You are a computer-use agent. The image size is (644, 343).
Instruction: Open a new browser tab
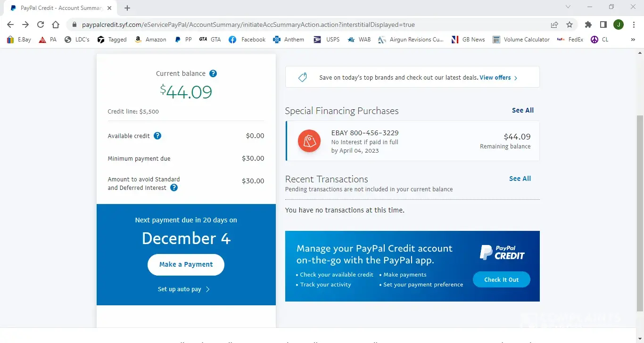coord(127,8)
